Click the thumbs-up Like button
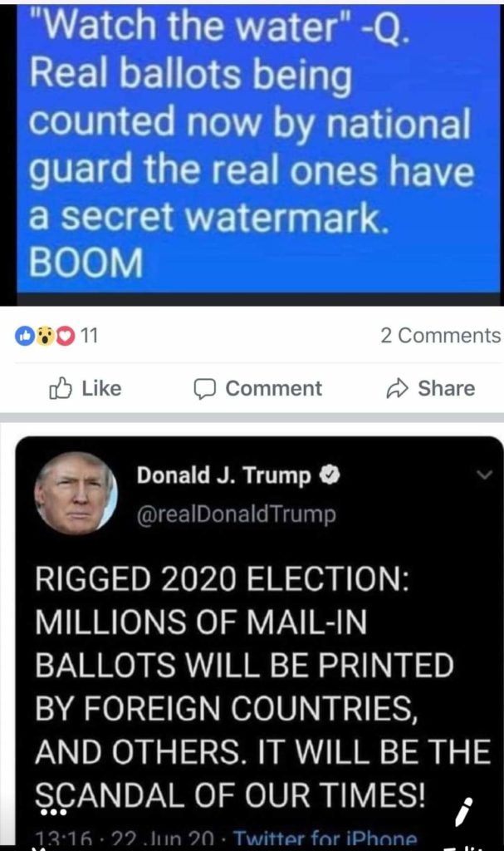Screen dimensions: 504x851 pos(86,389)
